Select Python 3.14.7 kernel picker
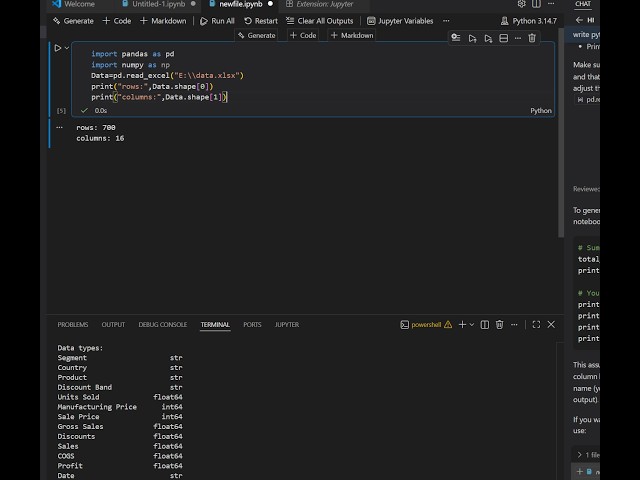640x480 pixels. 529,21
